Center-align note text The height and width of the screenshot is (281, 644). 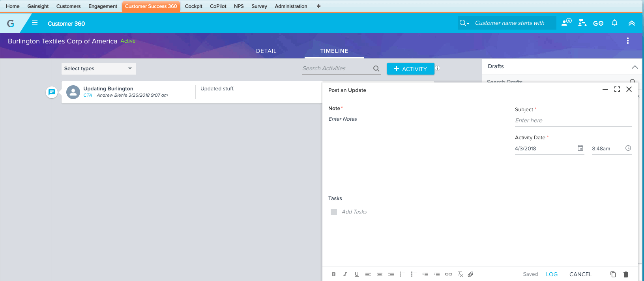click(x=380, y=274)
